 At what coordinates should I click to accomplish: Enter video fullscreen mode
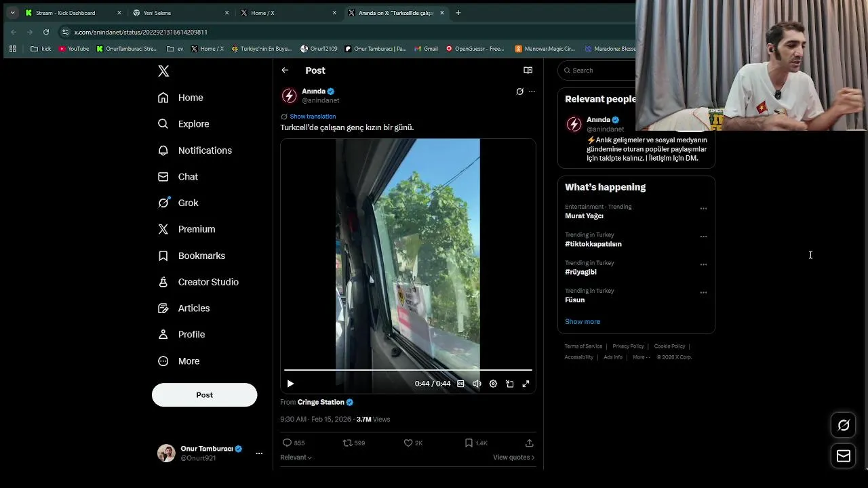[x=526, y=384]
